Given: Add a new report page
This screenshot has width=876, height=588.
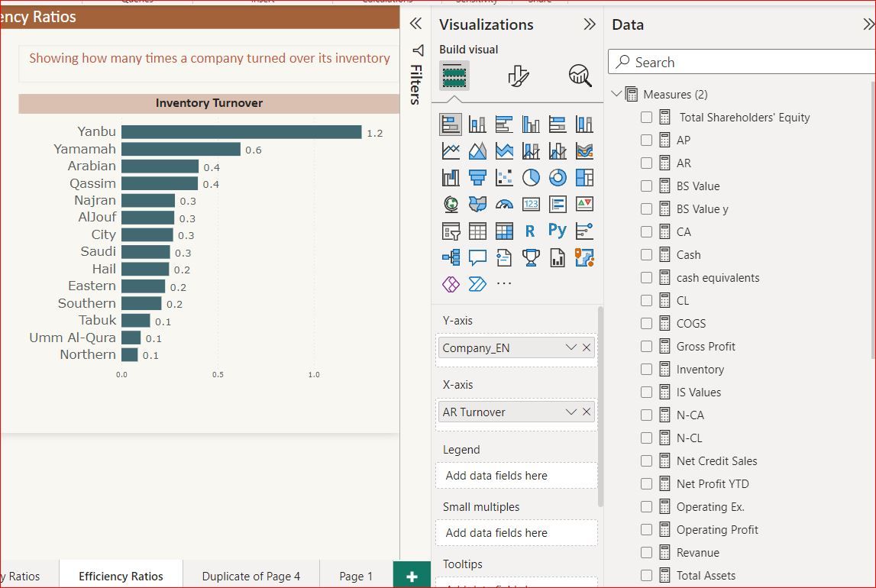Looking at the screenshot, I should tap(412, 576).
